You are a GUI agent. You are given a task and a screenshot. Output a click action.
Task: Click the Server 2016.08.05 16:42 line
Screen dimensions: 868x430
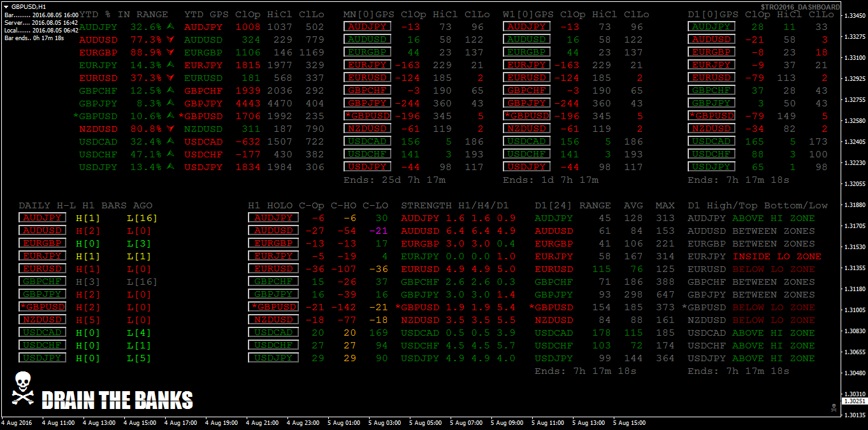pos(41,22)
